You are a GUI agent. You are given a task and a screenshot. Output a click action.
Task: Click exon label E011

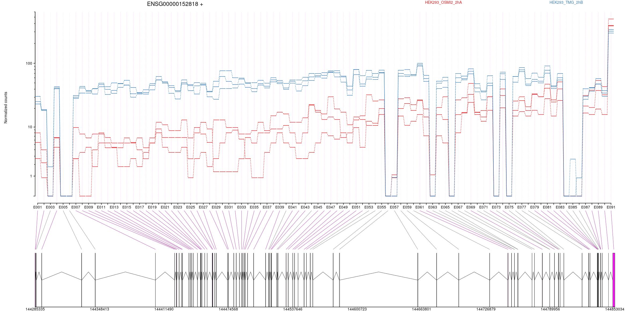(x=101, y=207)
